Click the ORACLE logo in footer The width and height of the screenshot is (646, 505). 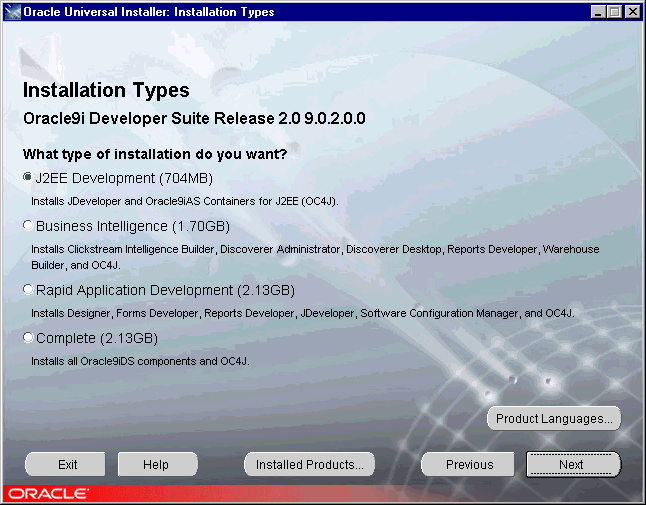(48, 493)
